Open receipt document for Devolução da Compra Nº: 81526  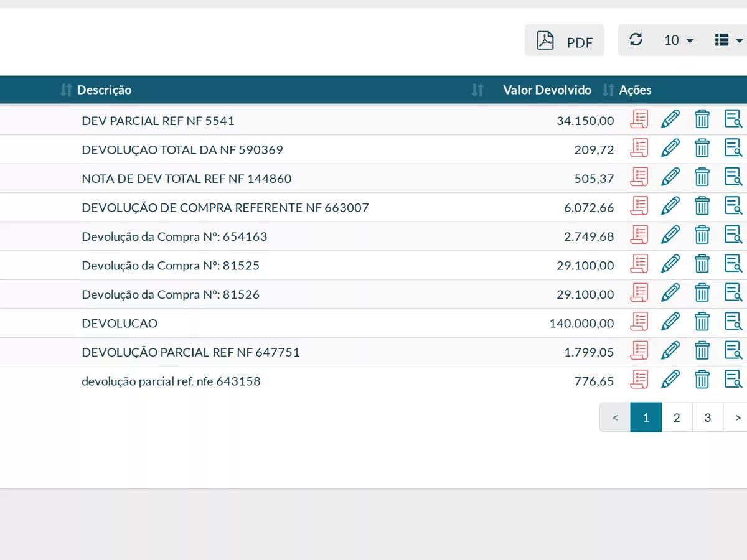tap(639, 292)
